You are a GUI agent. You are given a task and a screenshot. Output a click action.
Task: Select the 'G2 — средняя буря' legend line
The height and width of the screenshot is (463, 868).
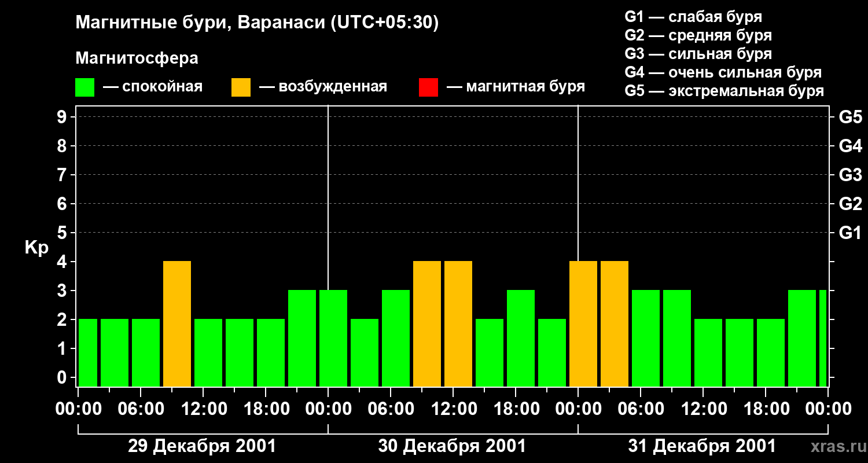[698, 35]
